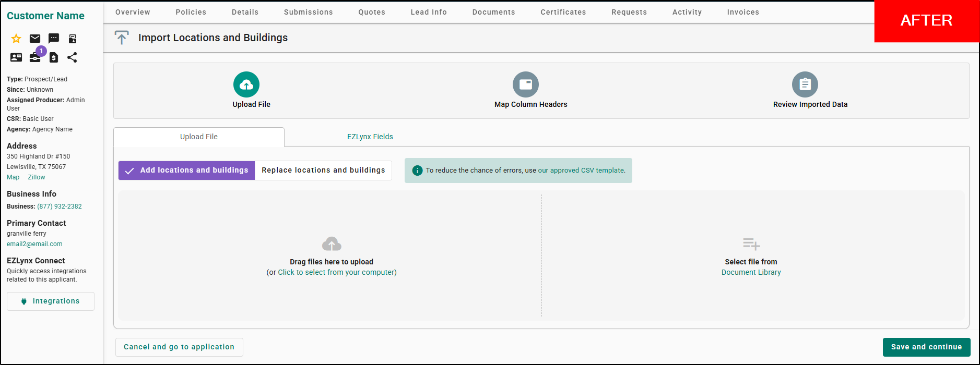
Task: Click the 350 Highland Dr #150 address
Action: tap(38, 156)
